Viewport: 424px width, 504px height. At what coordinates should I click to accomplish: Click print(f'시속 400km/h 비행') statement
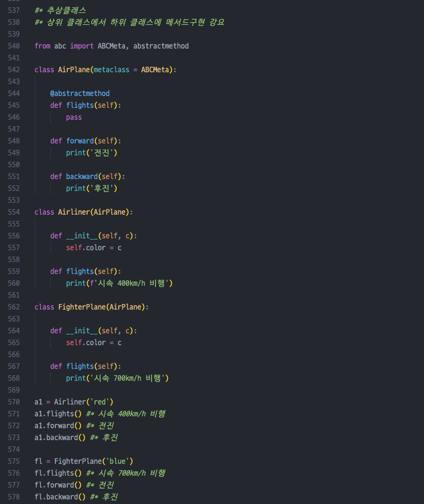click(119, 284)
